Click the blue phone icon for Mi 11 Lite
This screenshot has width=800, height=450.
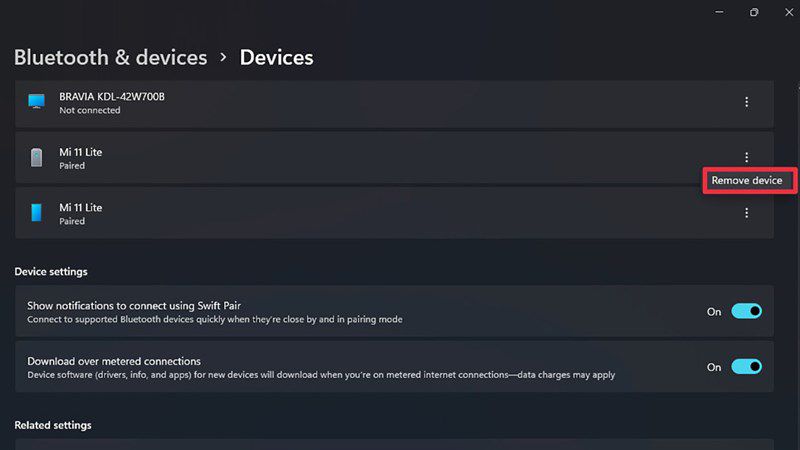pos(36,212)
